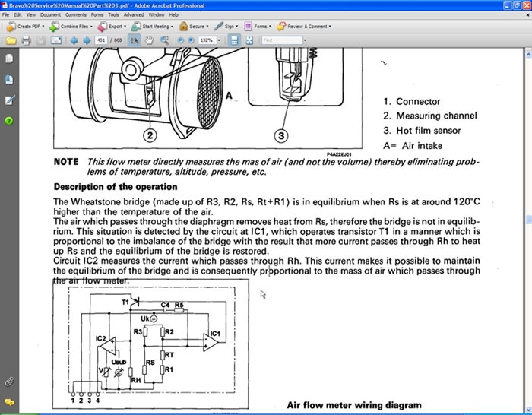The height and width of the screenshot is (415, 532).
Task: Open the Pages panel in sidebar
Action: coord(8,59)
